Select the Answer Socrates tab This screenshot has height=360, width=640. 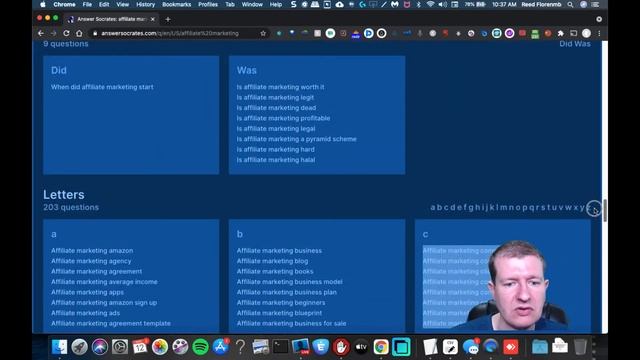[x=111, y=19]
